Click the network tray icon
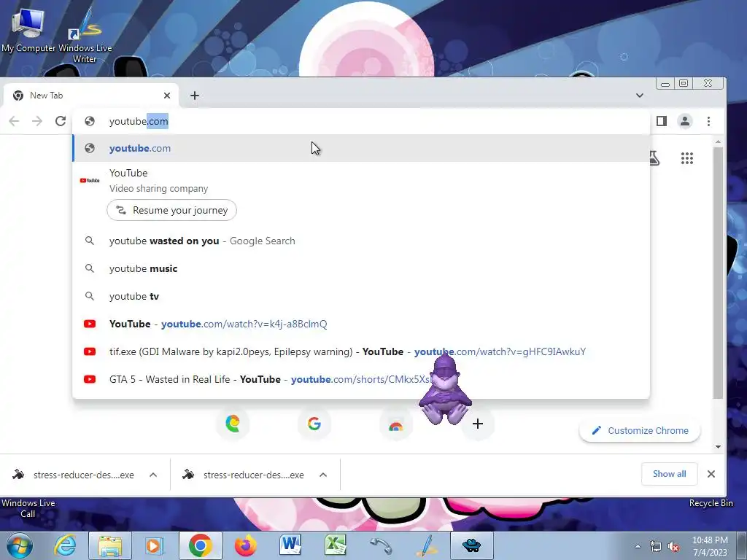 (x=656, y=546)
